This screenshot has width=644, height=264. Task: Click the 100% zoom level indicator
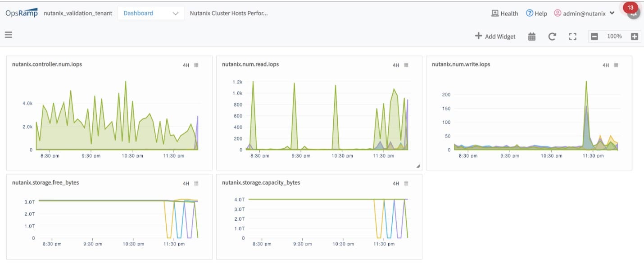coord(615,36)
